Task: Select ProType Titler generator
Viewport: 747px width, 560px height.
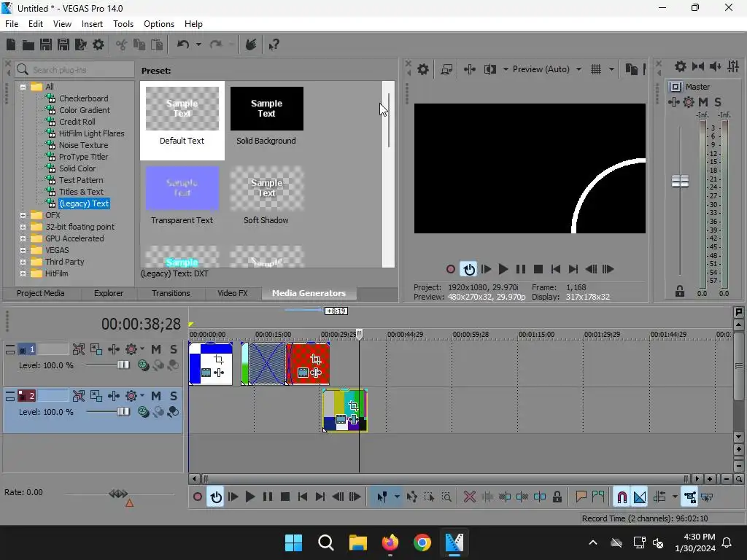Action: pos(83,157)
